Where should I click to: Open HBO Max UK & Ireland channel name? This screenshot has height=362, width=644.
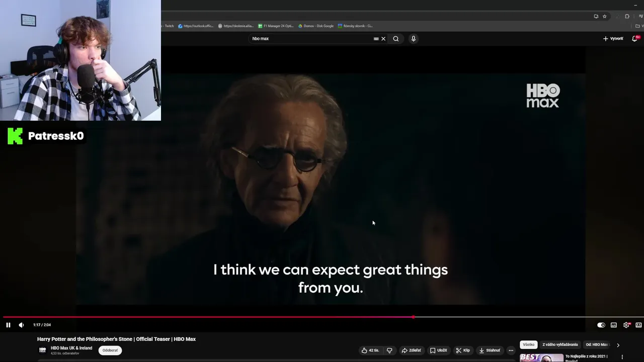point(71,348)
